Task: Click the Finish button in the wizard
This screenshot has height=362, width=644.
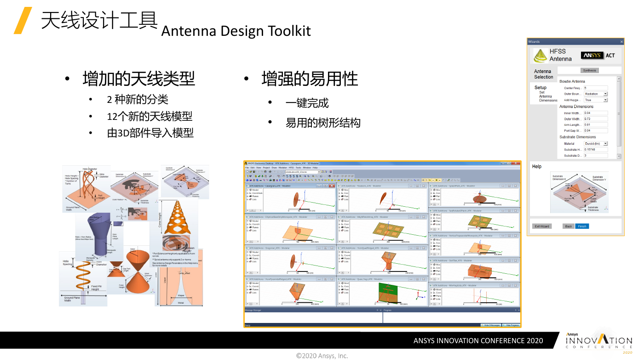Action: point(582,226)
